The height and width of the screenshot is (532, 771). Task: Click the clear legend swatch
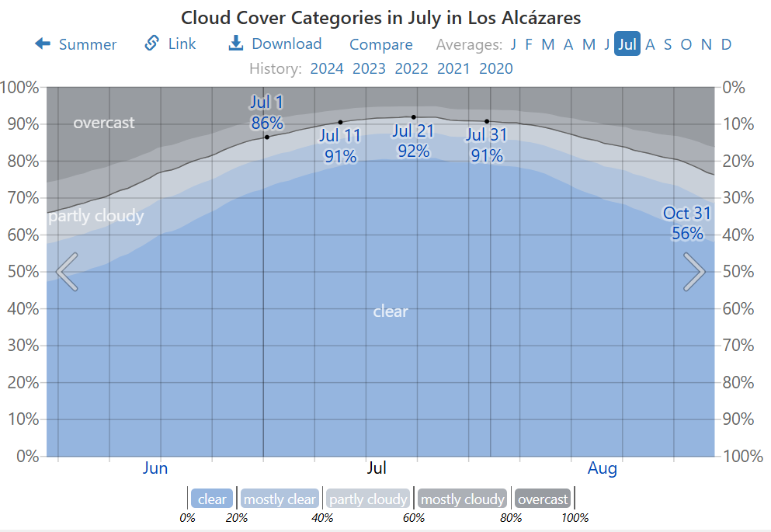pos(212,499)
